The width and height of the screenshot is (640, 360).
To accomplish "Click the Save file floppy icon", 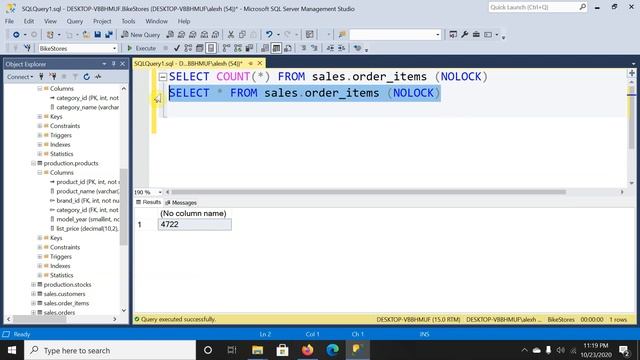I will pos(98,35).
